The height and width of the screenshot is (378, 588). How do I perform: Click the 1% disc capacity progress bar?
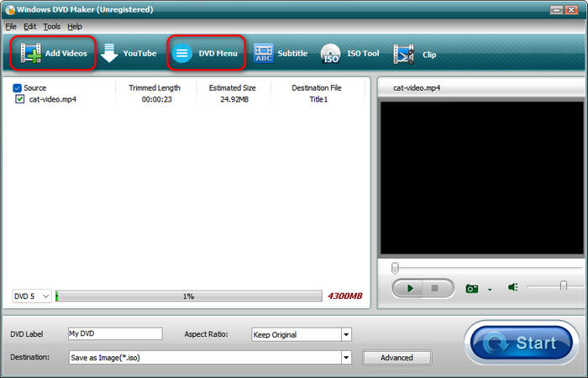pyautogui.click(x=189, y=297)
